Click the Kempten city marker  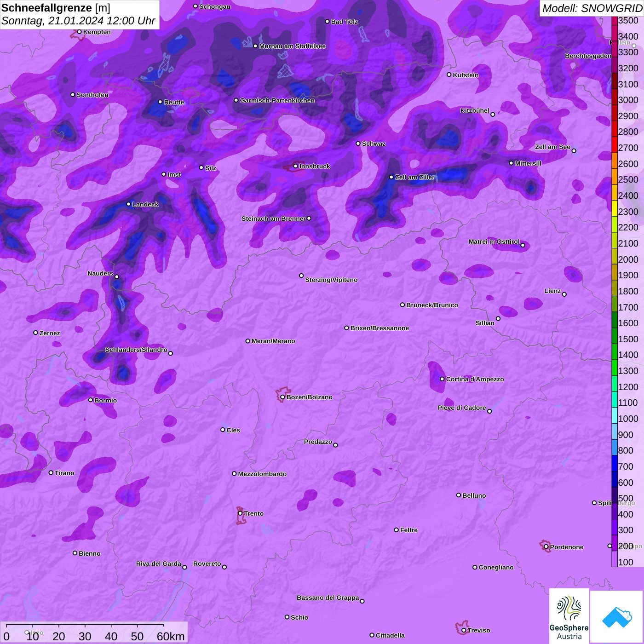[x=79, y=32]
